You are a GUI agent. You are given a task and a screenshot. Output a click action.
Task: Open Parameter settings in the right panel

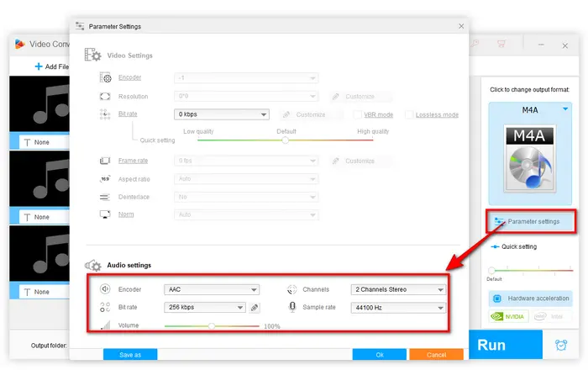click(531, 221)
